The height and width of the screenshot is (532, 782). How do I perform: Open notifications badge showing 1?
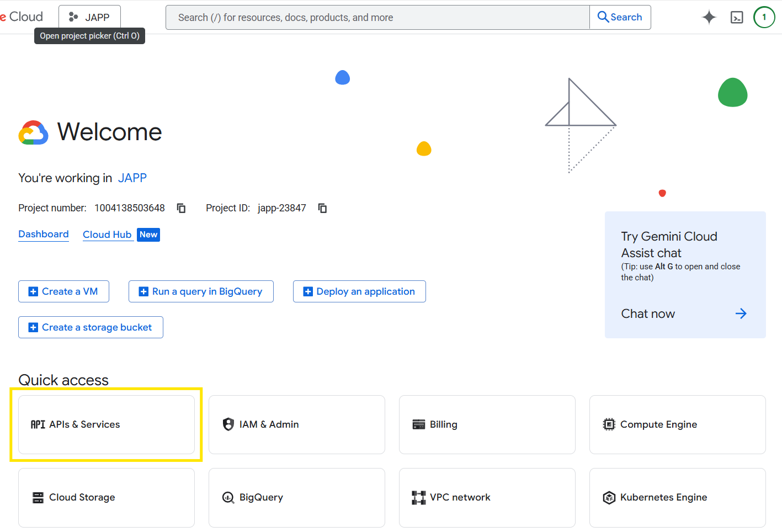tap(764, 17)
